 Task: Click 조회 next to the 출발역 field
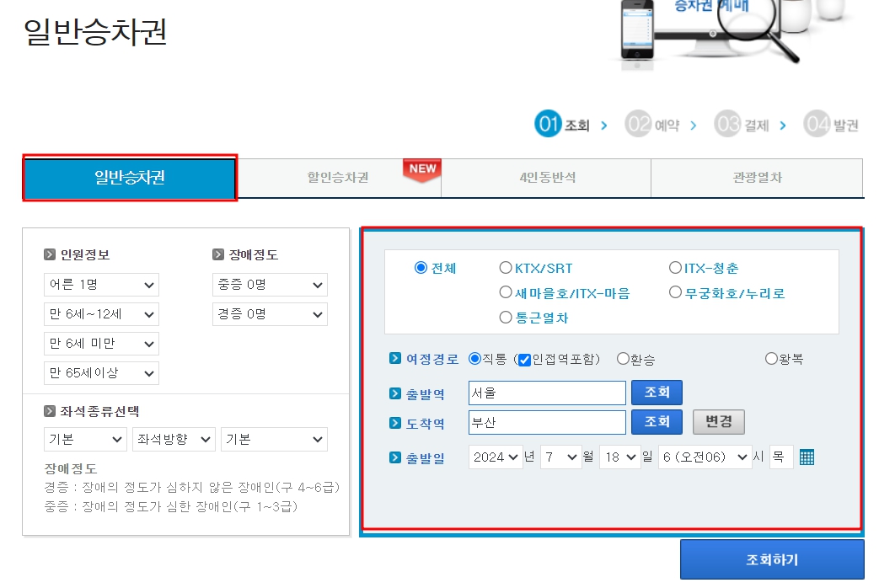[657, 392]
